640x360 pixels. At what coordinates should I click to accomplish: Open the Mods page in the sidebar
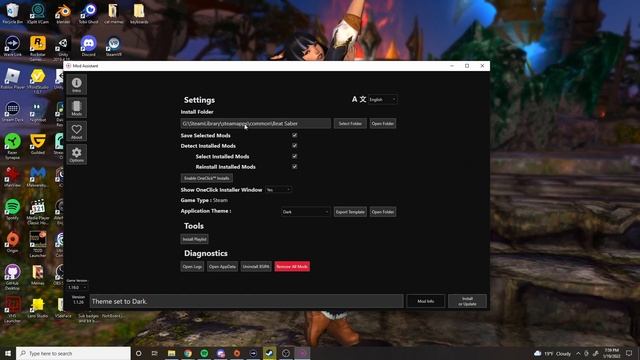pos(77,108)
